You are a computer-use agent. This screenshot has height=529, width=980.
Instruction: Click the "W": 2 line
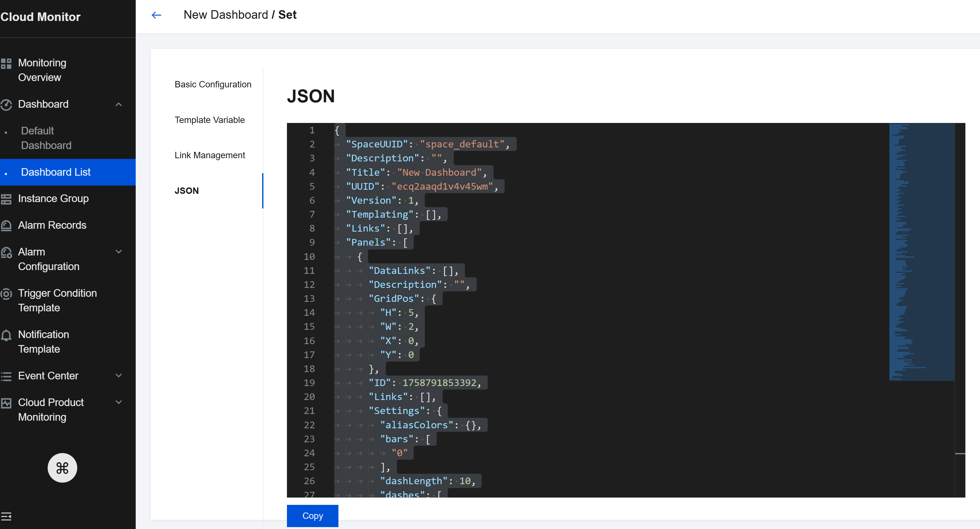point(399,327)
